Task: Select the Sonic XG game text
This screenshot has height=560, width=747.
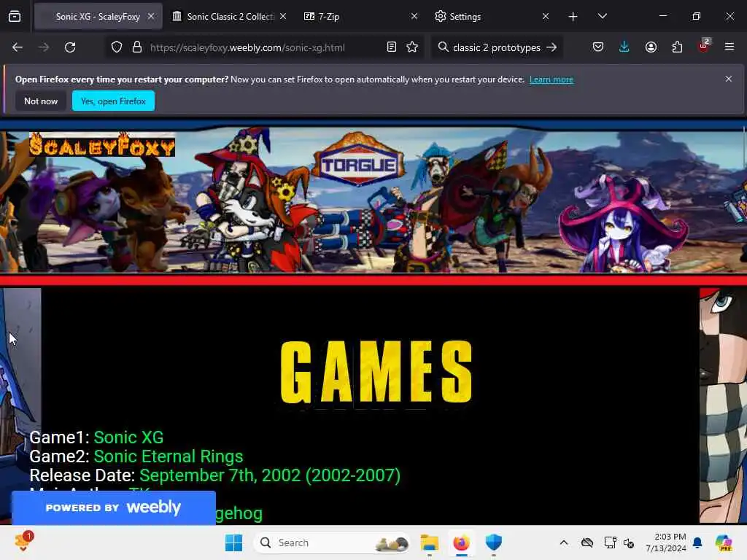Action: [x=128, y=437]
